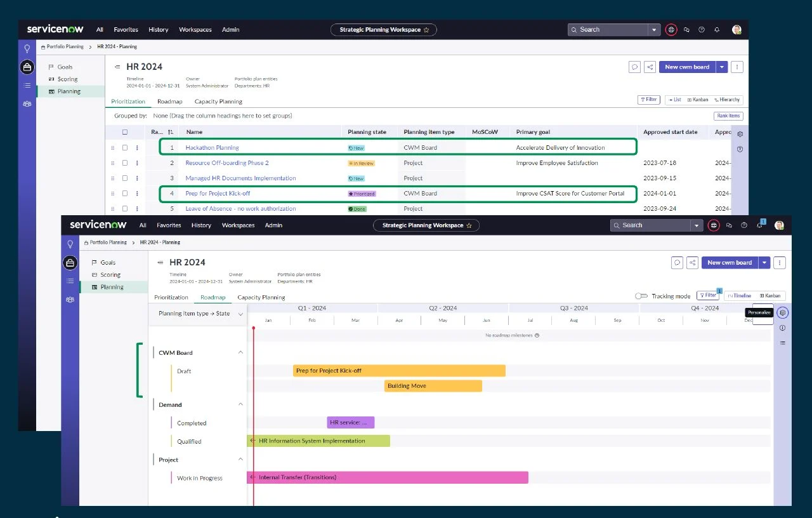Open the Planning item type → State dropdown
Viewport: 812px width, 518px height.
[x=240, y=314]
